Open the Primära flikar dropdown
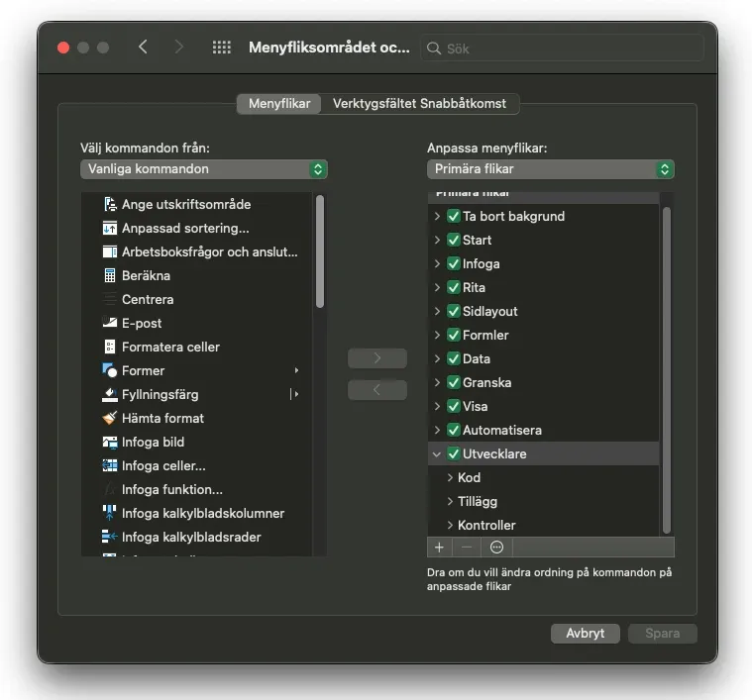Image resolution: width=752 pixels, height=700 pixels. 550,169
